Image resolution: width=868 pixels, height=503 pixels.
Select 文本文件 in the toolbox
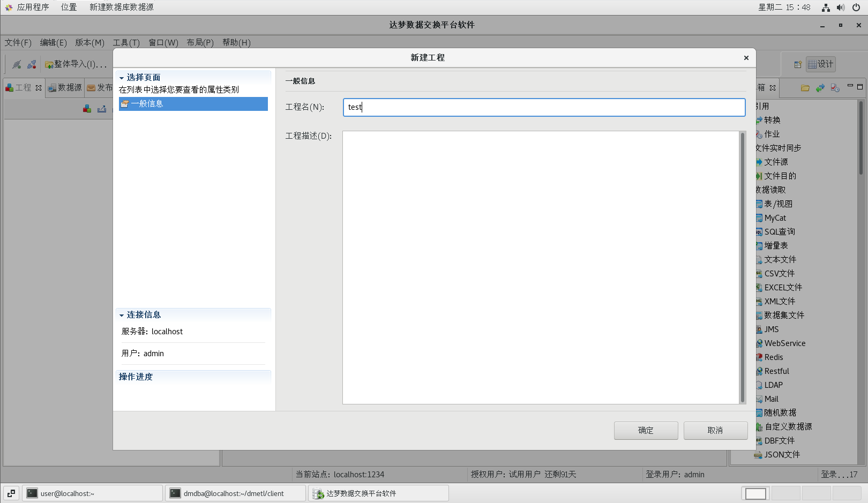pyautogui.click(x=780, y=259)
